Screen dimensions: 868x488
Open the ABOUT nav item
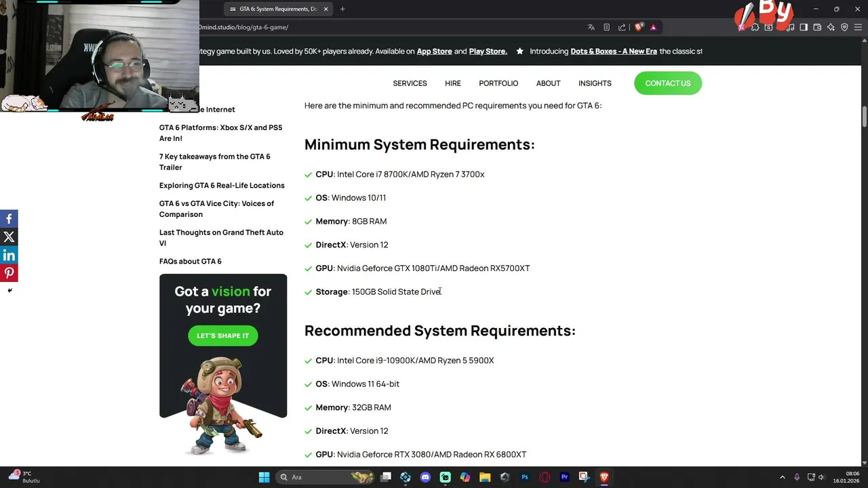tap(548, 83)
